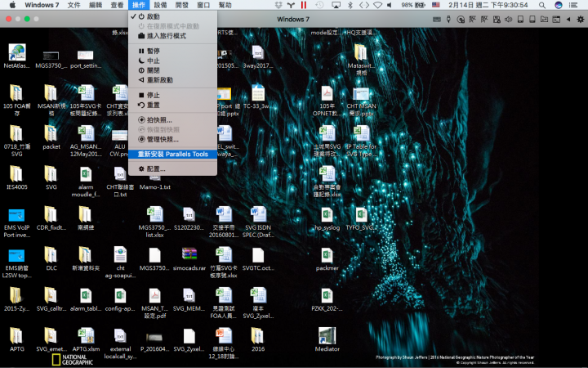Select the MSAN_T...設定.pdf file
Viewport: 588px width, 368px height.
(x=154, y=303)
